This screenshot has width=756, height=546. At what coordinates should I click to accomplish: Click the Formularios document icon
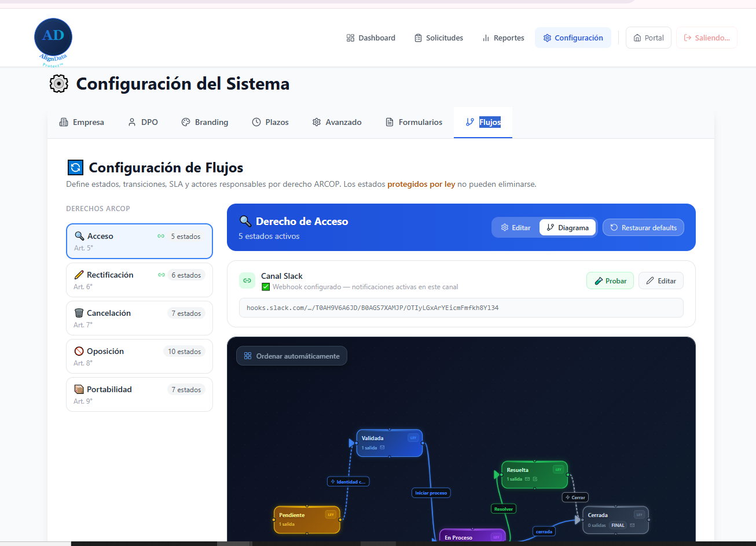[x=390, y=122]
